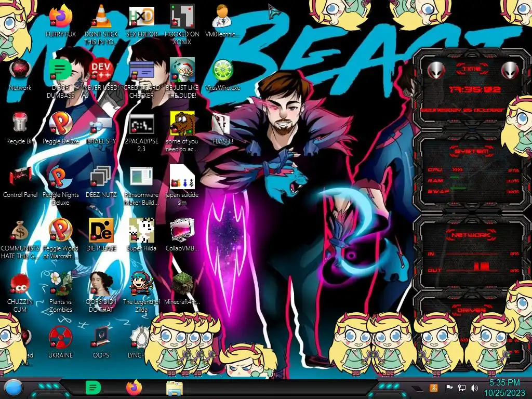The image size is (532, 399).
Task: Click the right alien head gadget icon
Action: tap(510, 71)
